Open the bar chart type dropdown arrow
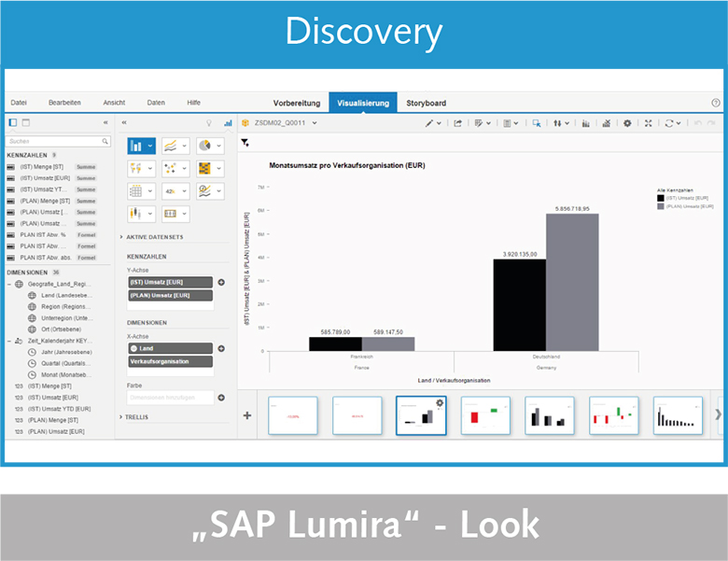 [150, 147]
